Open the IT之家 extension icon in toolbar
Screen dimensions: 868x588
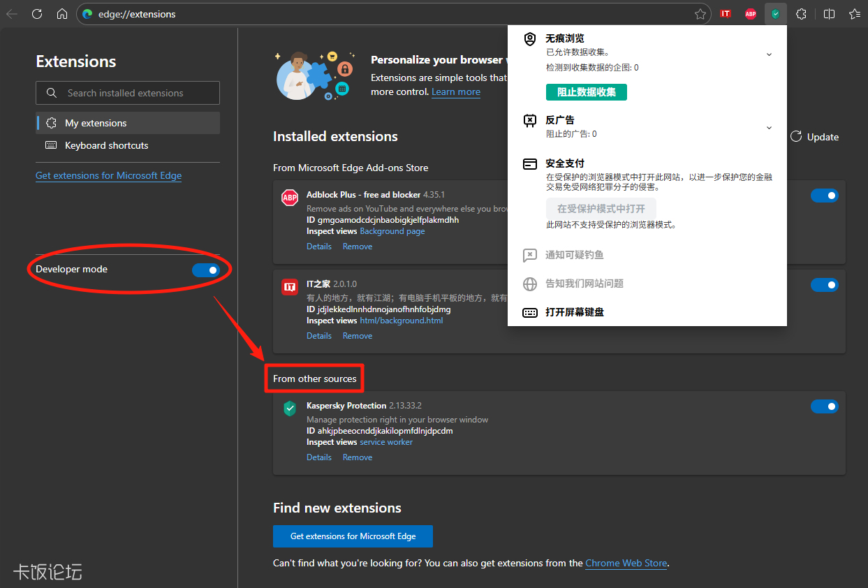(x=725, y=13)
